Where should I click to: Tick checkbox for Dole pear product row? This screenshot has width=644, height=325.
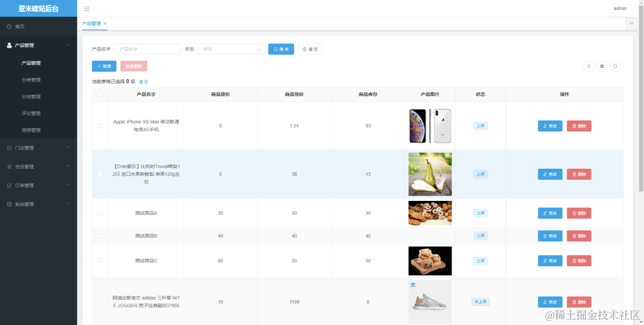100,174
